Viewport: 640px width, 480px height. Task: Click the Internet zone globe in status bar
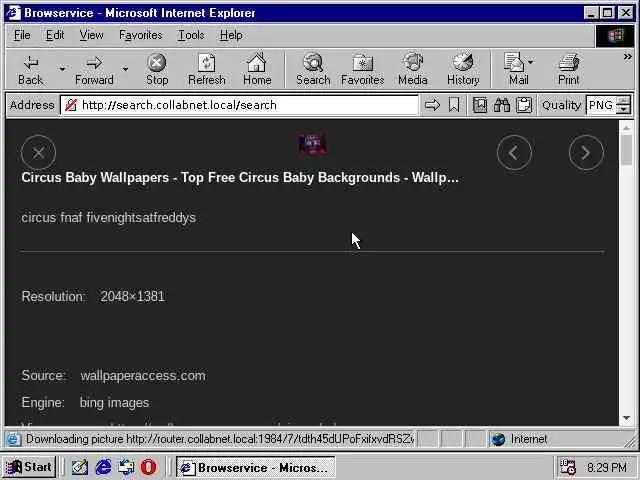pos(498,439)
